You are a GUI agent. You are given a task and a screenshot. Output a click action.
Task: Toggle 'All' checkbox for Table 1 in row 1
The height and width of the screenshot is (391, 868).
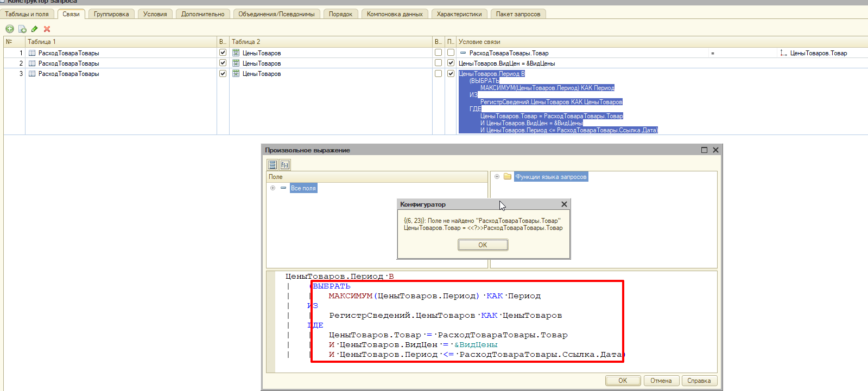pyautogui.click(x=223, y=53)
